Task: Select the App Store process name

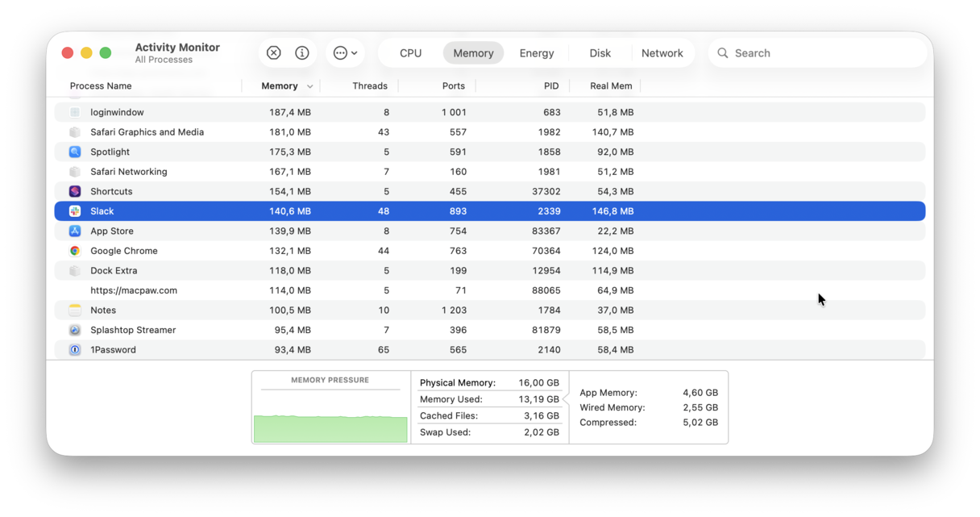Action: point(112,231)
